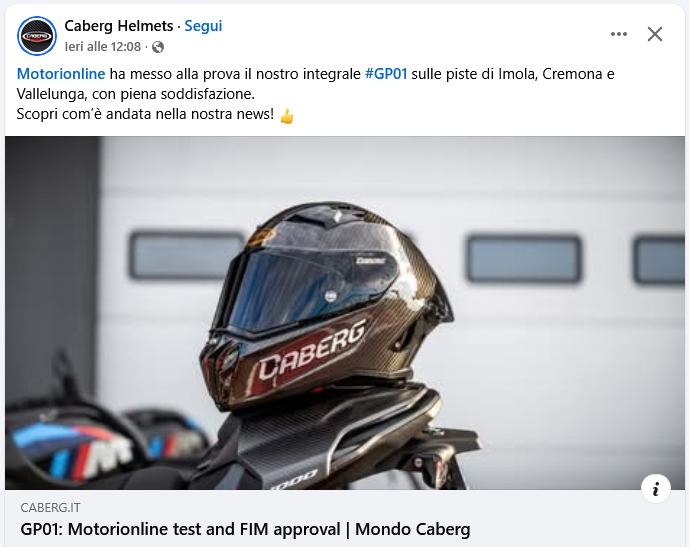The height and width of the screenshot is (547, 689).
Task: Click the Caberg Helmets page name
Action: coord(119,26)
